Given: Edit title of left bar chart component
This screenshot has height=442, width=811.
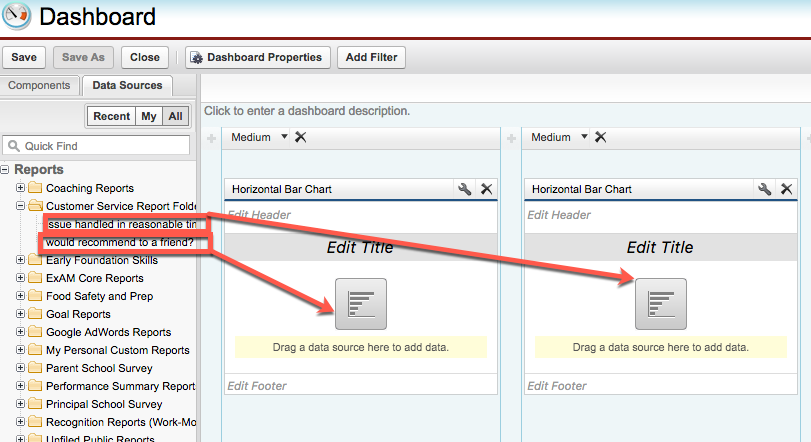Looking at the screenshot, I should [x=361, y=247].
